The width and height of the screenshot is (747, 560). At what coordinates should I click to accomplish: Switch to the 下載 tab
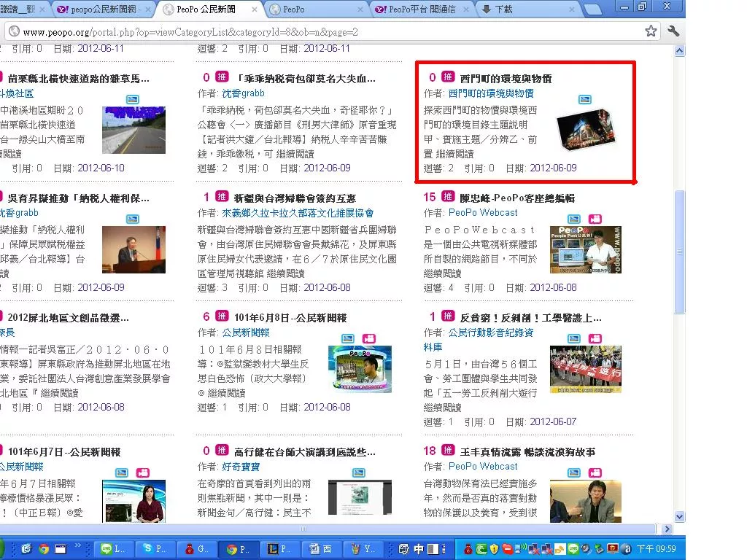(x=529, y=9)
